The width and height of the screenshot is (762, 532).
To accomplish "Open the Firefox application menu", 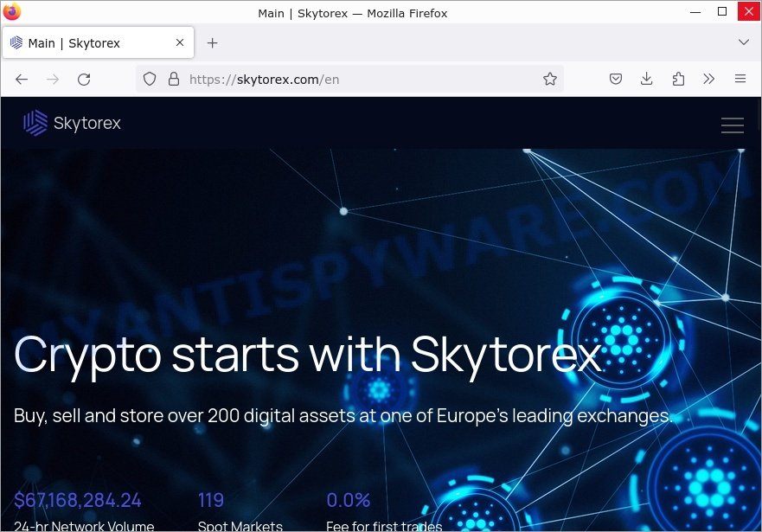I will (x=740, y=79).
